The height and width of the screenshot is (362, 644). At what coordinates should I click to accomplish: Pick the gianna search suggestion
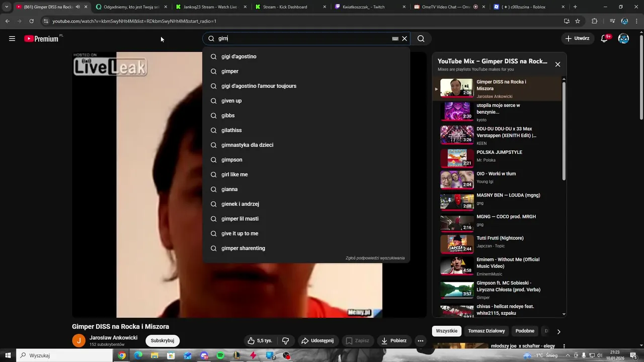[x=306, y=189]
